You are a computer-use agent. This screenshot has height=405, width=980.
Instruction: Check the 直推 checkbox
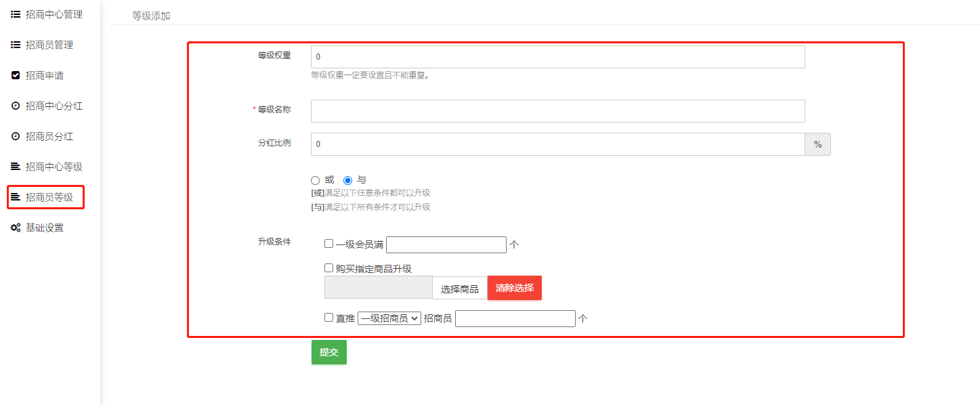point(329,317)
